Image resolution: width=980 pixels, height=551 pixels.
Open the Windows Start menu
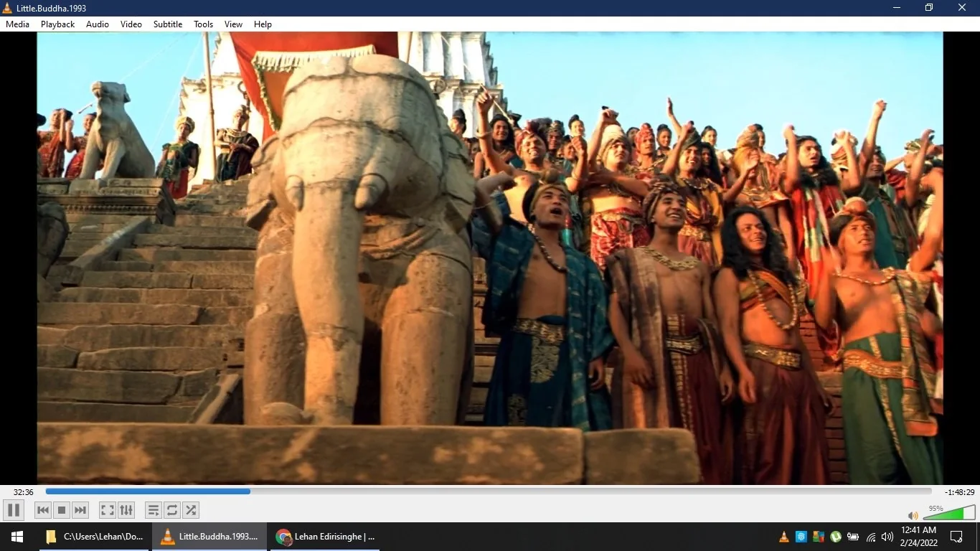point(17,537)
